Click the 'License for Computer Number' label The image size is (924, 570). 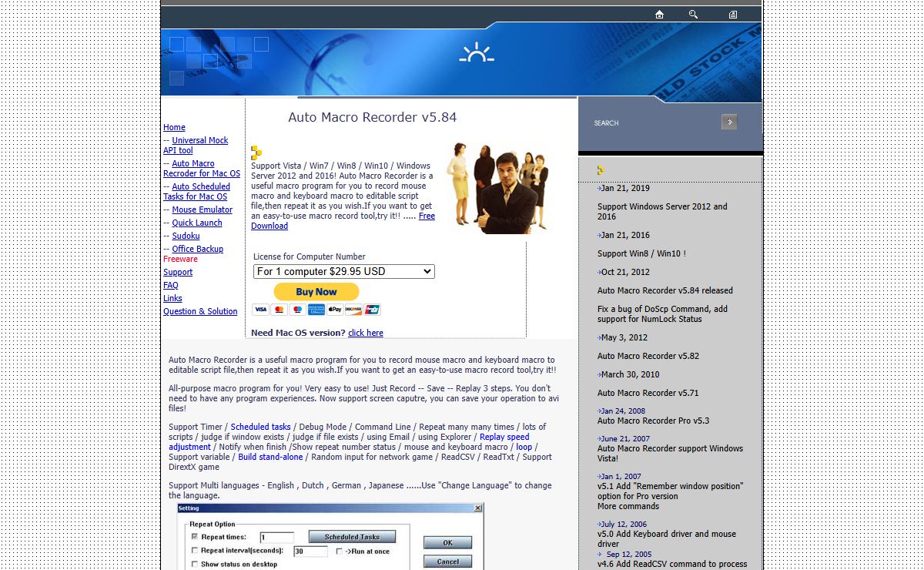[310, 256]
